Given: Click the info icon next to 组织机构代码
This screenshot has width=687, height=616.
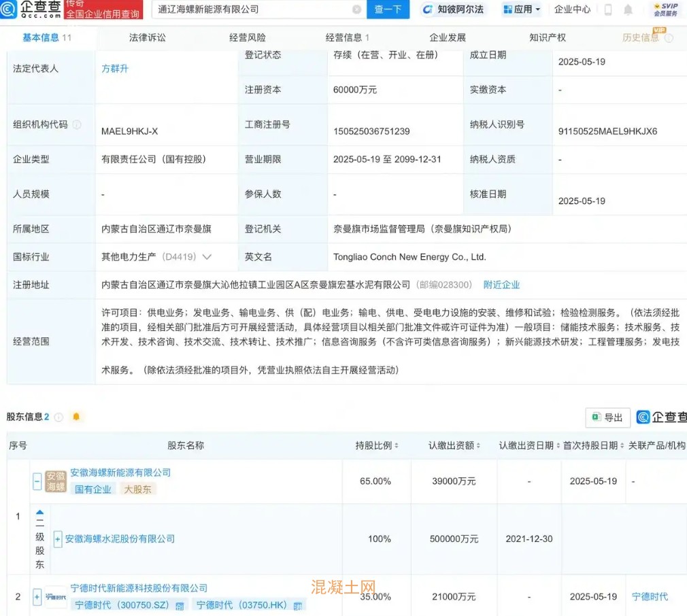Looking at the screenshot, I should (77, 124).
